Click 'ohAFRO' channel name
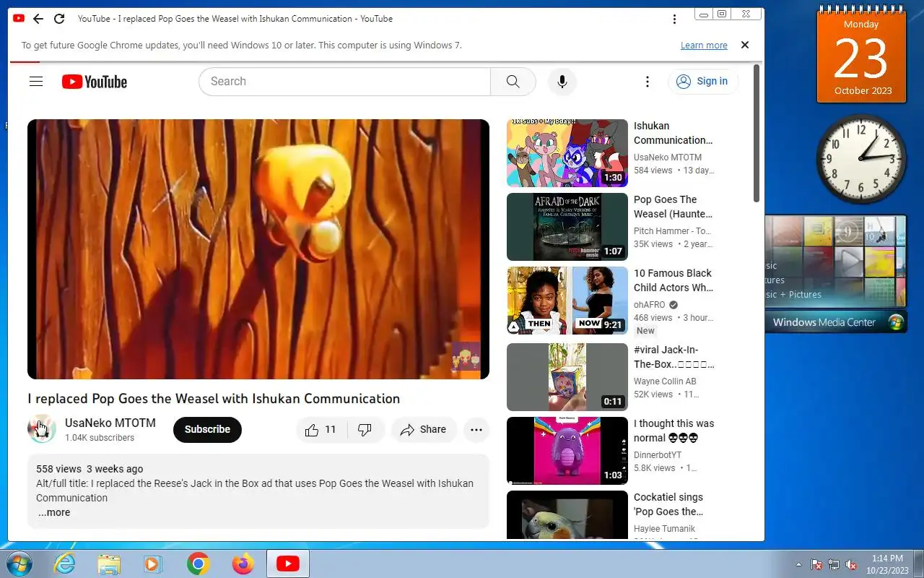924x578 pixels. [x=650, y=305]
